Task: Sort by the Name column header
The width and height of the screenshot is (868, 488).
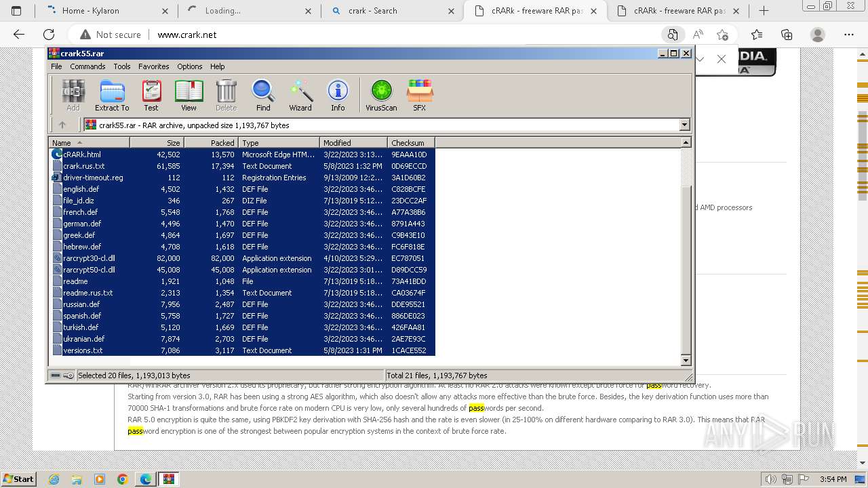Action: click(89, 142)
